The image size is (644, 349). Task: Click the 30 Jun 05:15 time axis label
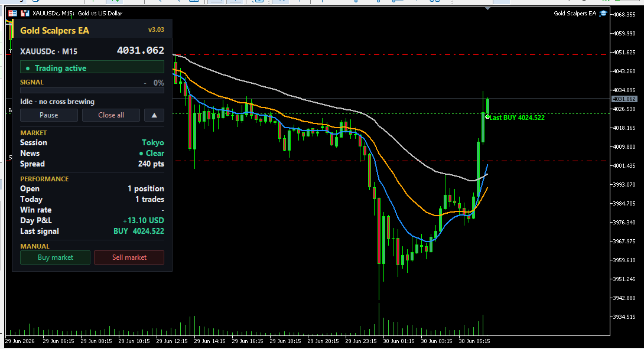[x=474, y=341]
